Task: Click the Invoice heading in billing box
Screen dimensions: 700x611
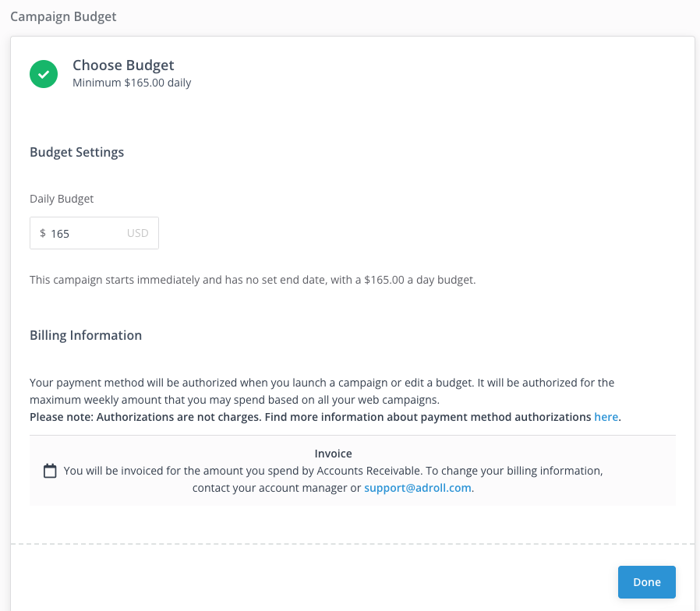Action: 333,454
